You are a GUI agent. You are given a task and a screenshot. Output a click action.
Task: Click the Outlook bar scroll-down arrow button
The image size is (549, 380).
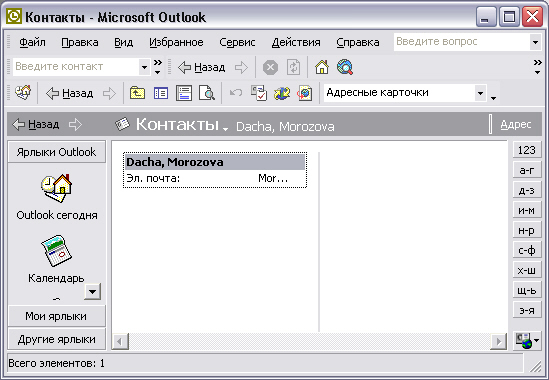(x=92, y=291)
